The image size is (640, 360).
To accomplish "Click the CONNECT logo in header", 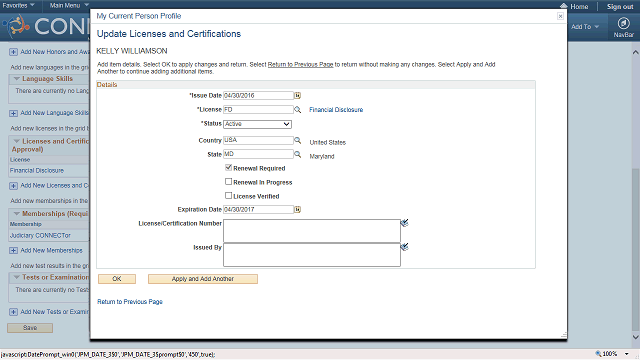I will click(46, 27).
